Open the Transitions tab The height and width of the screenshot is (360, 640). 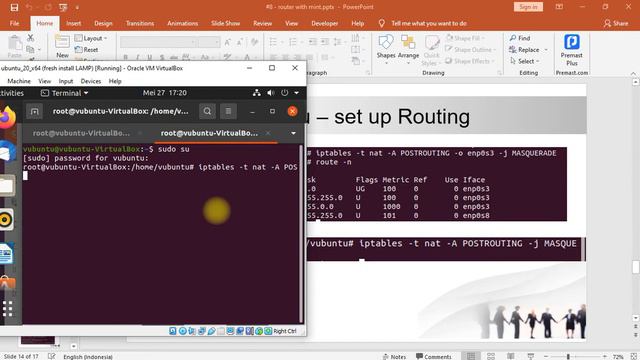[x=140, y=23]
